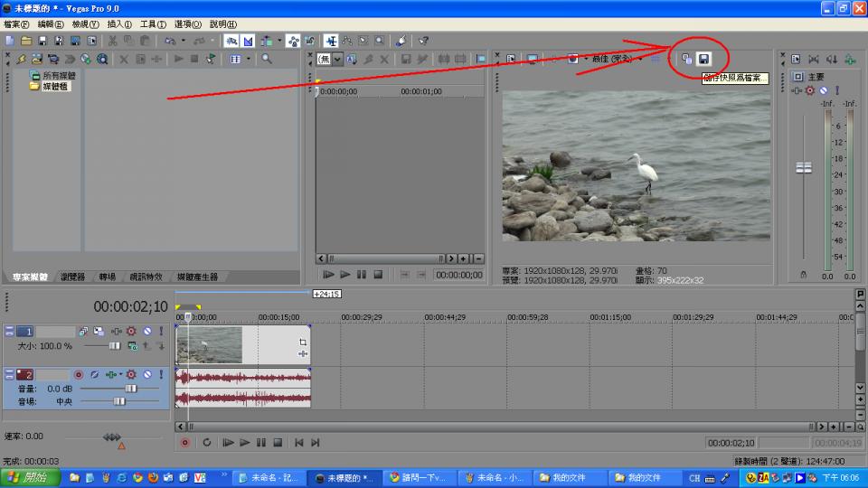Open the 工具(T) menu
The width and height of the screenshot is (868, 488).
click(152, 24)
